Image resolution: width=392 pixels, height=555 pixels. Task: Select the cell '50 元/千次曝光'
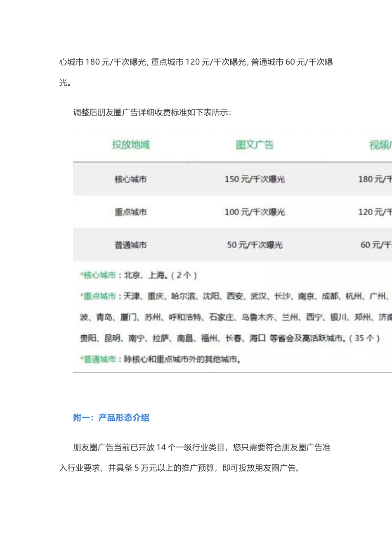pos(255,245)
